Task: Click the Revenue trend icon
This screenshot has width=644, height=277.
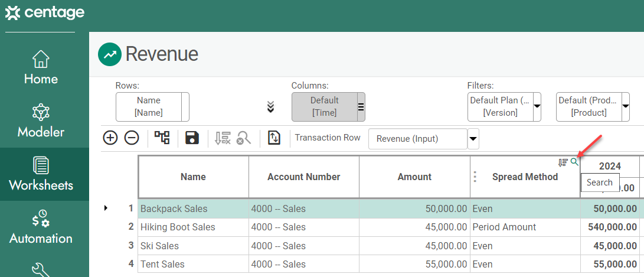Action: click(110, 54)
